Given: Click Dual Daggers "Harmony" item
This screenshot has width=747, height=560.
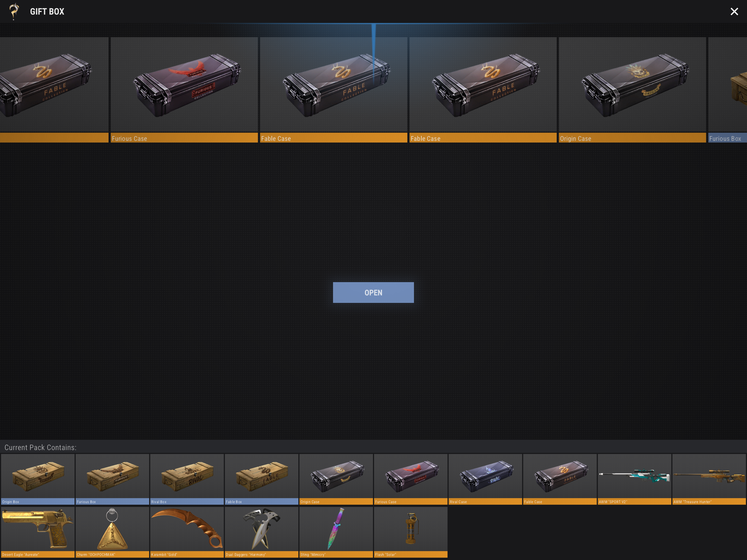Looking at the screenshot, I should tap(261, 531).
